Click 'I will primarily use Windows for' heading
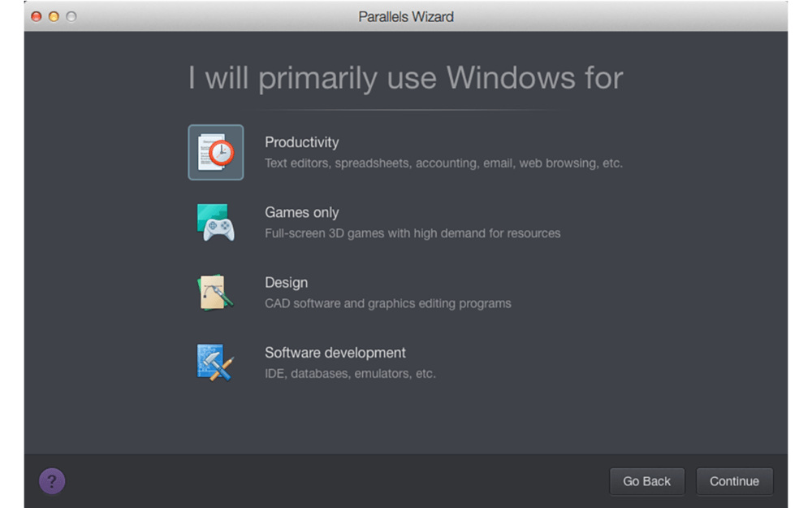This screenshot has width=812, height=508. click(405, 78)
